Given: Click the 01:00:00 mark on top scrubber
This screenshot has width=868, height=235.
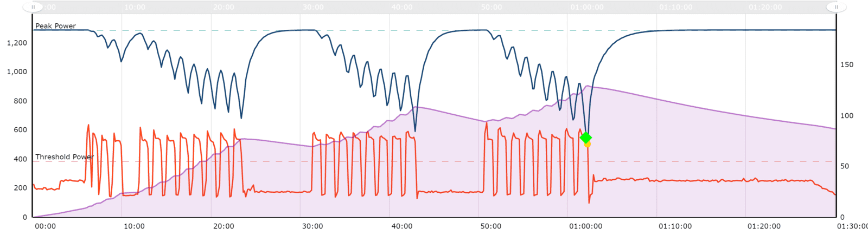Looking at the screenshot, I should (x=587, y=7).
